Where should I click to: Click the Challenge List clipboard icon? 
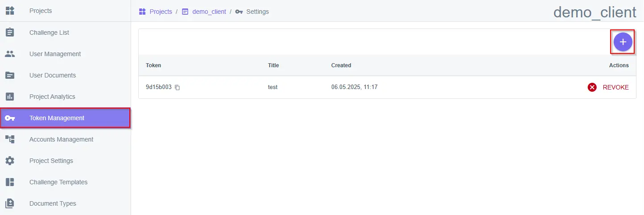[10, 32]
